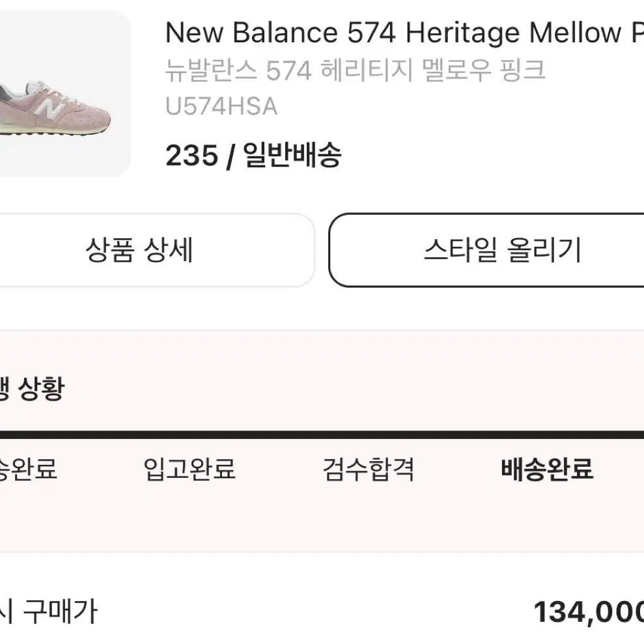Click blank space beneath the progress step labels
The width and height of the screenshot is (644, 644).
tap(322, 518)
